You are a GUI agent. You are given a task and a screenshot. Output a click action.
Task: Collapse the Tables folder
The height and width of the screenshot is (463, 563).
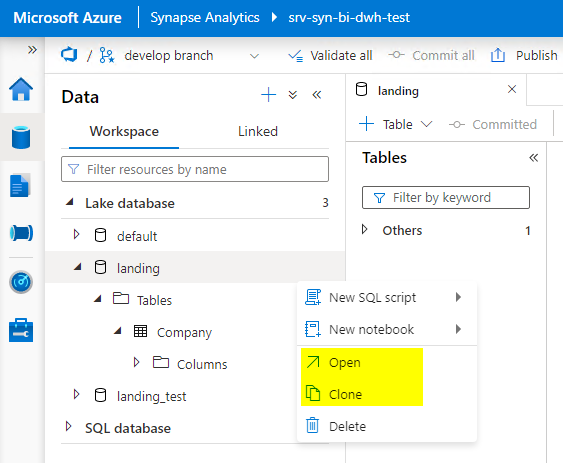click(x=98, y=299)
